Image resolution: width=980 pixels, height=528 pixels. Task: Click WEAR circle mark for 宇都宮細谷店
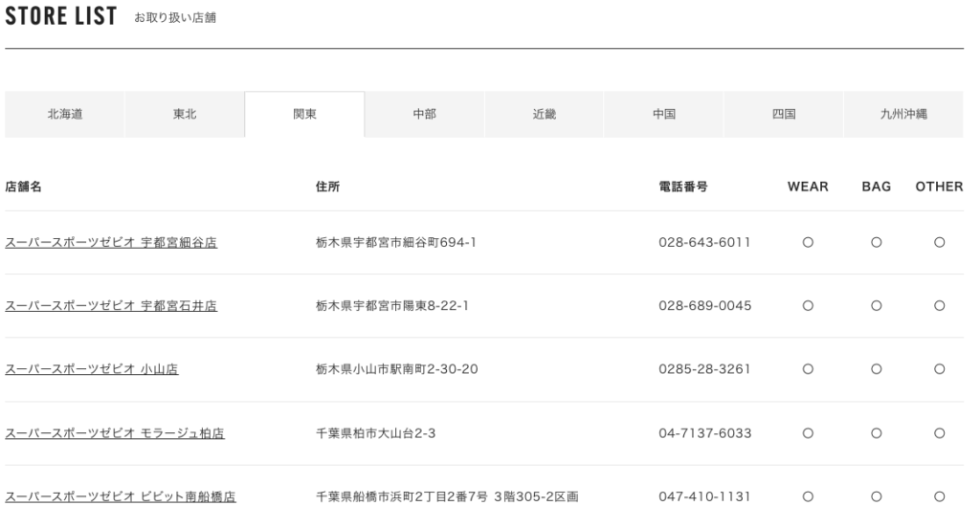pos(808,242)
